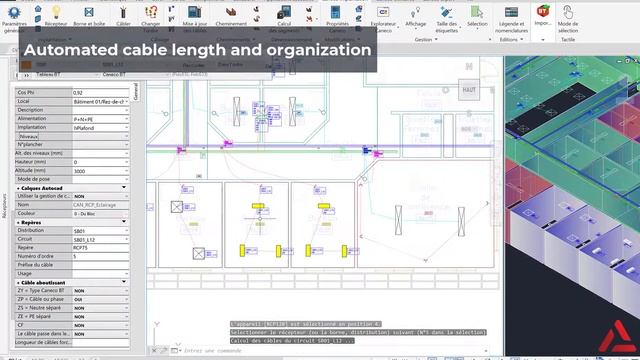The height and width of the screenshot is (360, 640).
Task: Click the Nom CAN_RCP_Eclairage field
Action: (101, 205)
